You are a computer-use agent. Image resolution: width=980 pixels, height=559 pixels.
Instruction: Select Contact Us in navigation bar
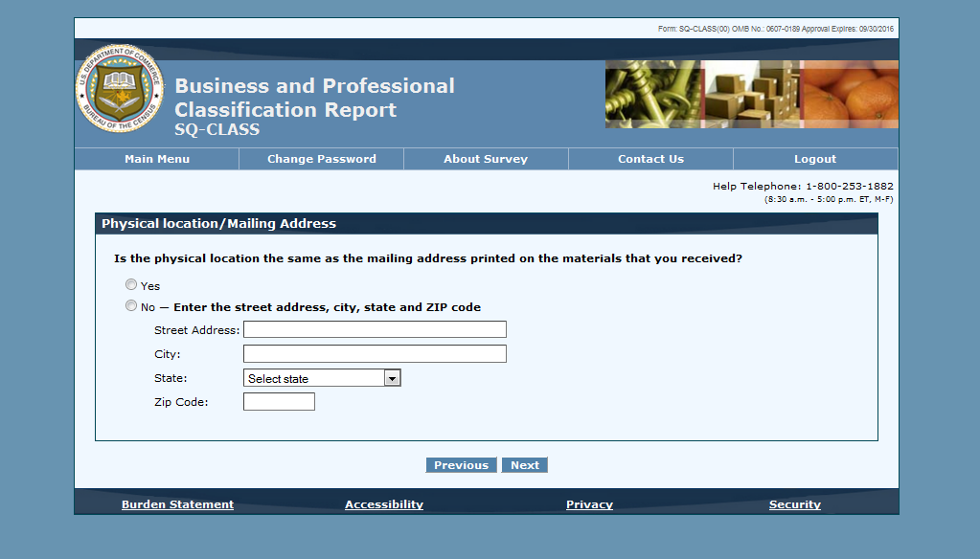click(650, 159)
